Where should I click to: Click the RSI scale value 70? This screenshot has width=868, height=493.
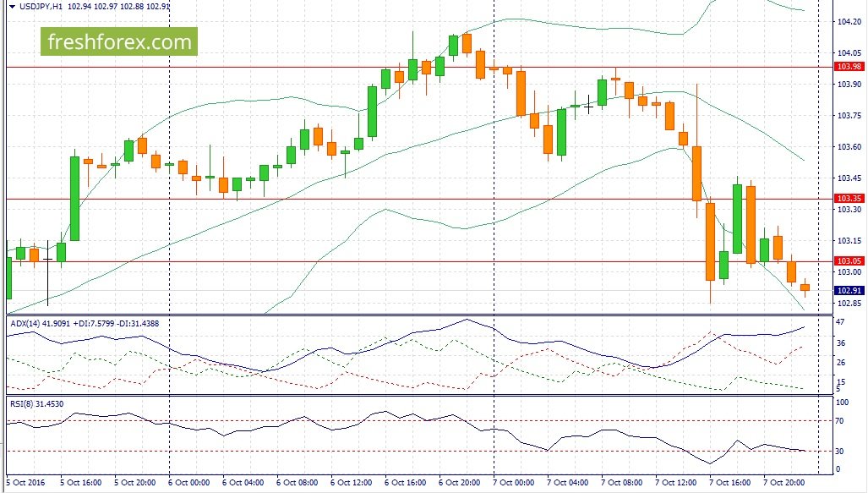point(840,421)
